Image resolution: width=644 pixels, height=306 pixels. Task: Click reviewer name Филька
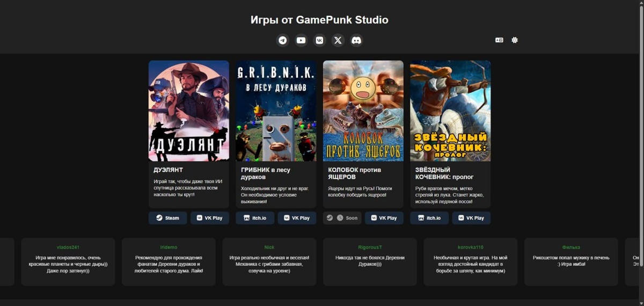pyautogui.click(x=571, y=247)
